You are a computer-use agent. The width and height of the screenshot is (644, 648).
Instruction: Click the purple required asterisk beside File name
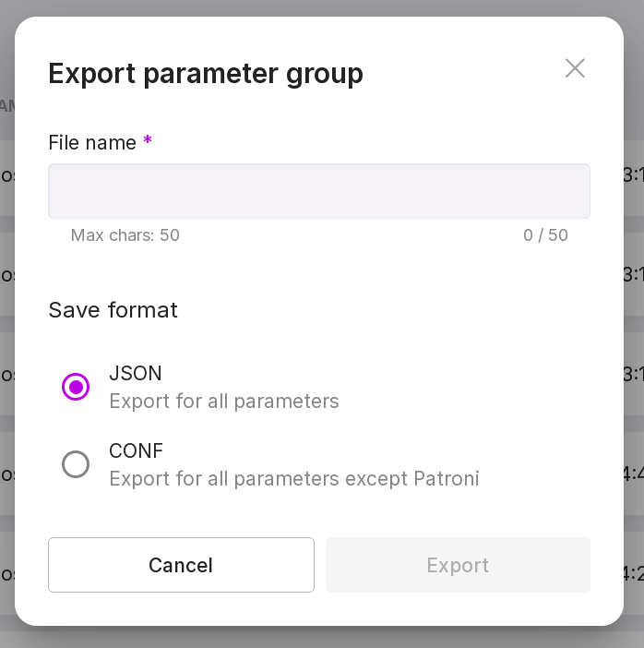148,142
